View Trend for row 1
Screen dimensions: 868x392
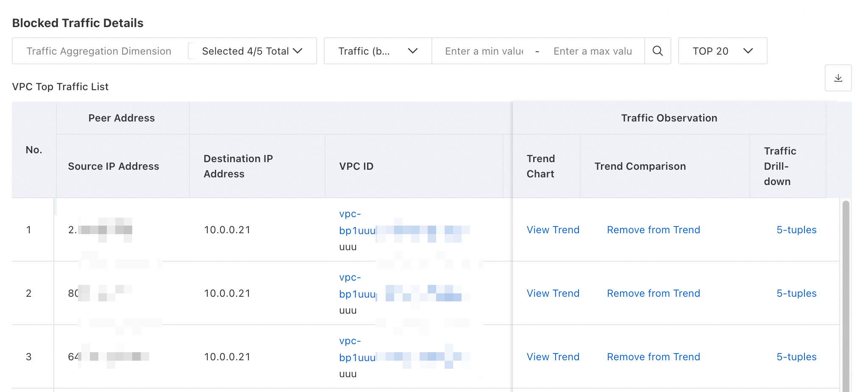point(553,230)
